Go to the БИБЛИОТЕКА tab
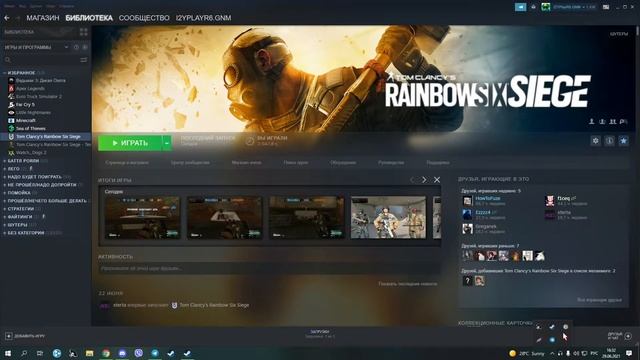The image size is (640, 360). [x=89, y=18]
